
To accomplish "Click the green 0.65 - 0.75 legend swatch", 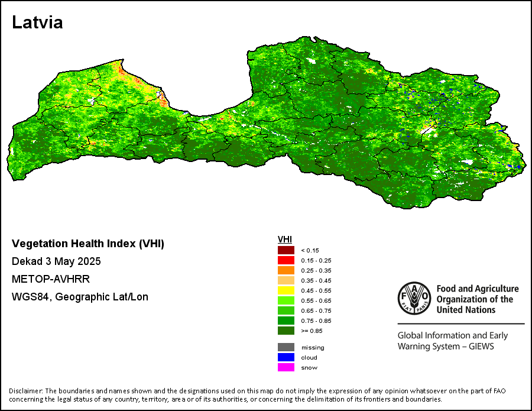I will 286,310.
